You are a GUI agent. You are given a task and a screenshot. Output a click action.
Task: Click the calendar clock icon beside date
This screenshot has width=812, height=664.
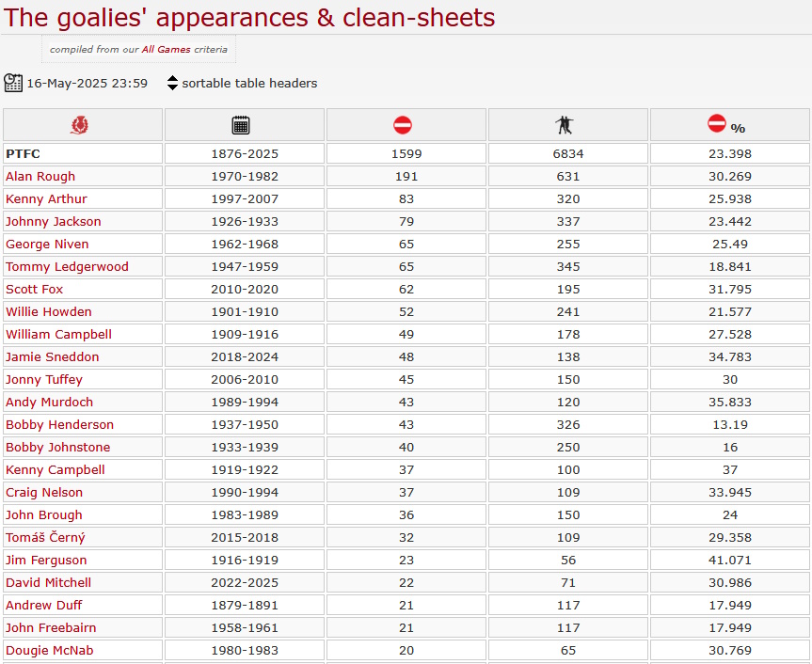coord(13,83)
